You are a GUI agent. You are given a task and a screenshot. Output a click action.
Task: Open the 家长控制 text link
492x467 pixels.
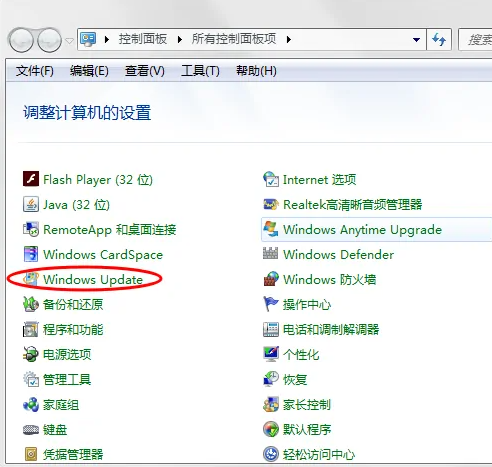(307, 405)
